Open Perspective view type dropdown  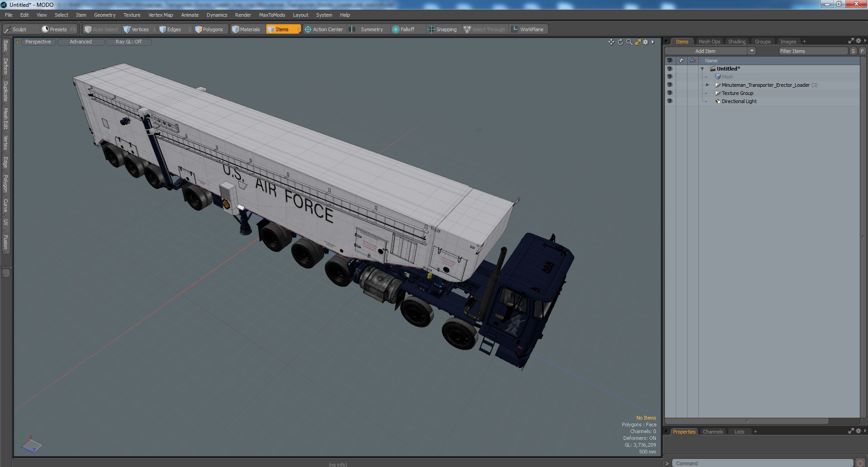coord(38,42)
